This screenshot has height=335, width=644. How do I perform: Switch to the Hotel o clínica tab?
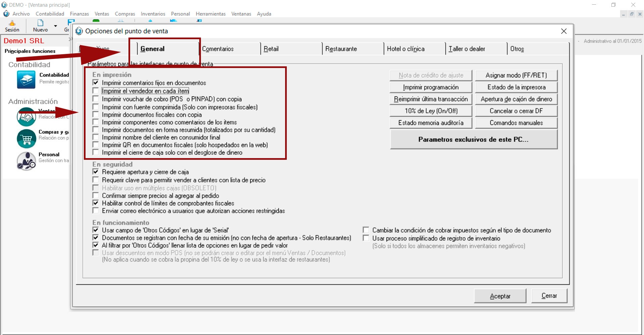click(406, 49)
